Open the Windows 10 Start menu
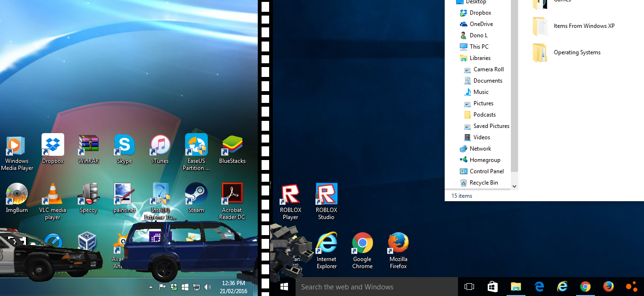 coord(284,287)
